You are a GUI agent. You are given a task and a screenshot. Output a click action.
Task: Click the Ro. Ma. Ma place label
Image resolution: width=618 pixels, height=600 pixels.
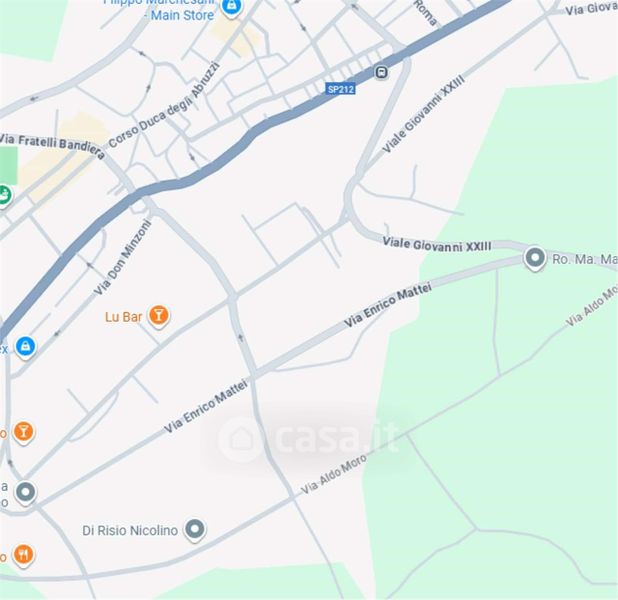click(585, 259)
